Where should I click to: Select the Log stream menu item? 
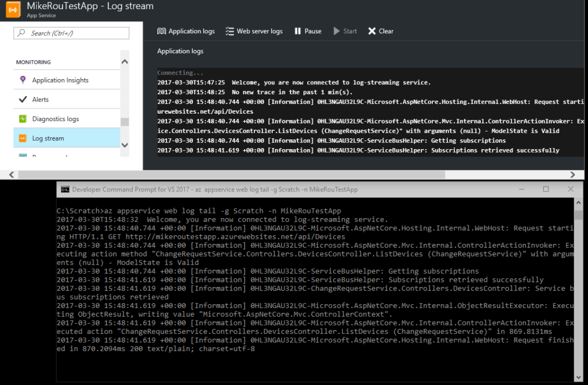tap(67, 138)
